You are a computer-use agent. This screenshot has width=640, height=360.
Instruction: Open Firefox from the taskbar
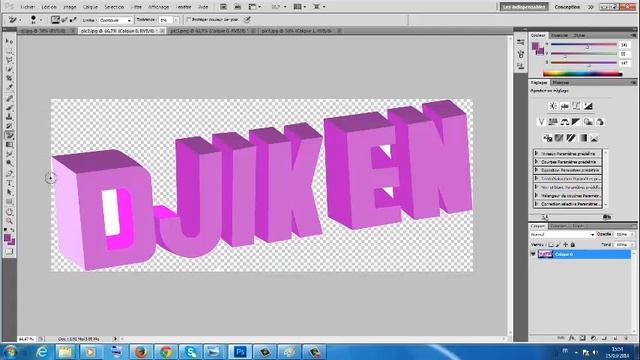[141, 351]
